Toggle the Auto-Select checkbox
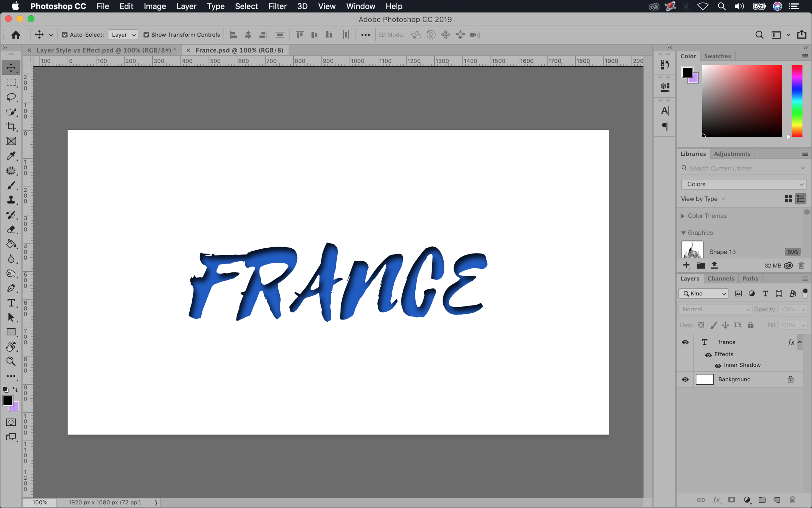The image size is (812, 508). pyautogui.click(x=65, y=34)
